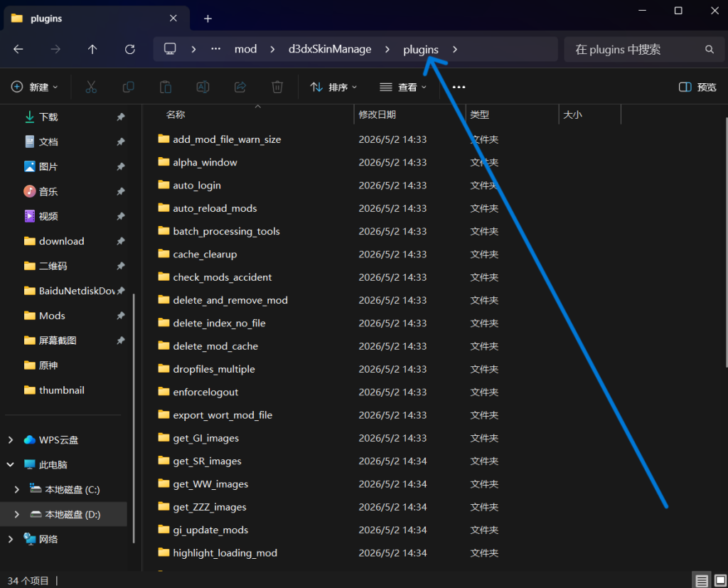Click the Delete trash can icon
The image size is (728, 588).
(x=277, y=87)
